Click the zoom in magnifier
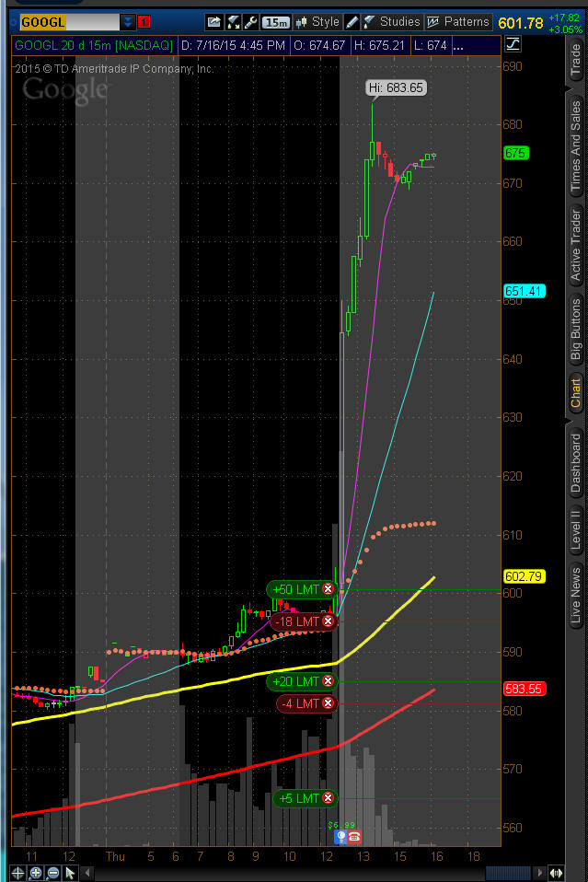This screenshot has width=588, height=882. tap(35, 873)
